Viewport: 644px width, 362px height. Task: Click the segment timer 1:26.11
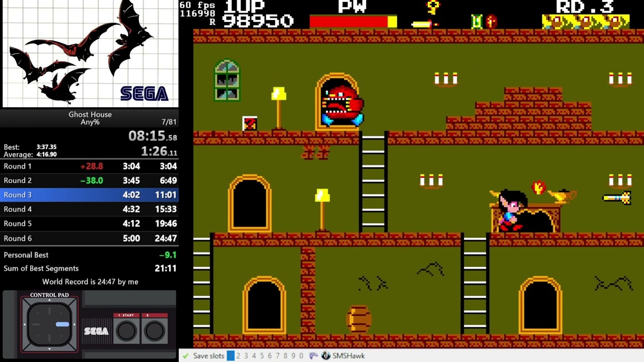tap(159, 152)
